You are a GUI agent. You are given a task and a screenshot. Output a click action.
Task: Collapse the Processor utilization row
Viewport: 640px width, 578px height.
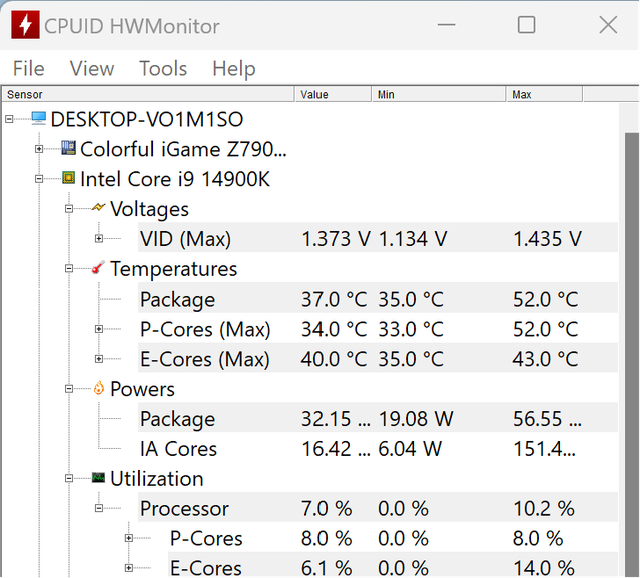point(99,508)
